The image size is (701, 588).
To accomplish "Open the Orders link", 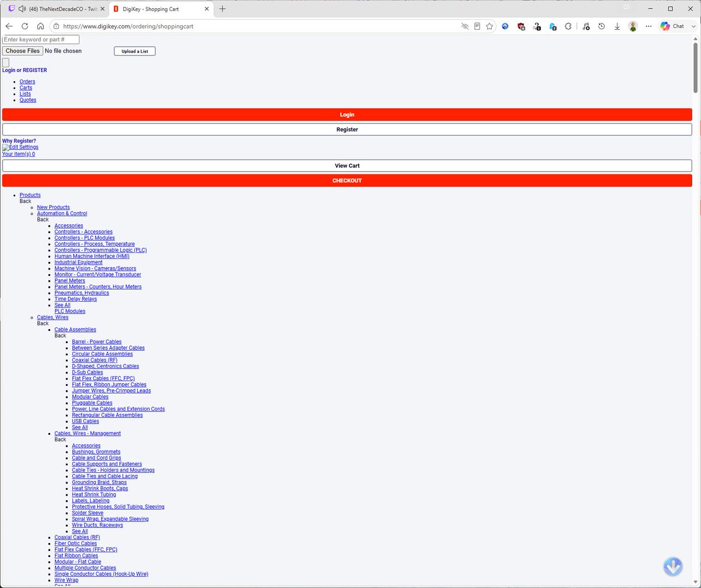I will coord(27,82).
